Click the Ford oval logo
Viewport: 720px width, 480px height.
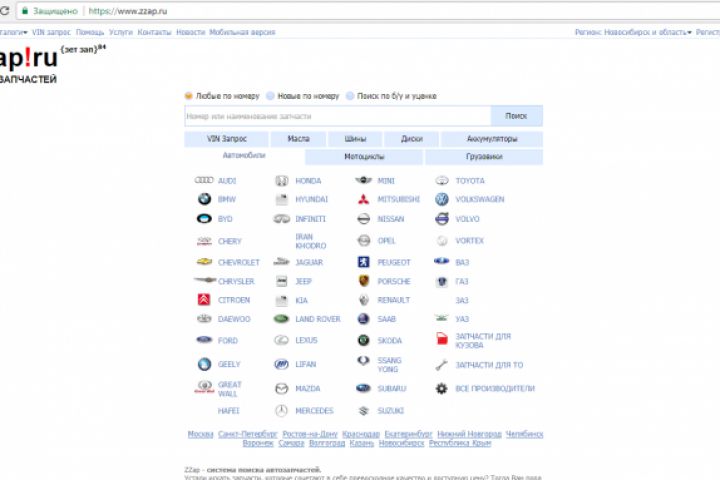[204, 340]
